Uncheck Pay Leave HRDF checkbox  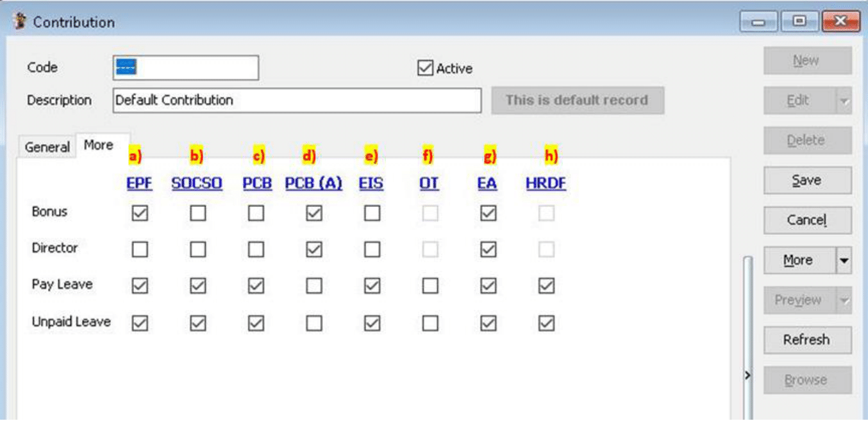point(546,285)
